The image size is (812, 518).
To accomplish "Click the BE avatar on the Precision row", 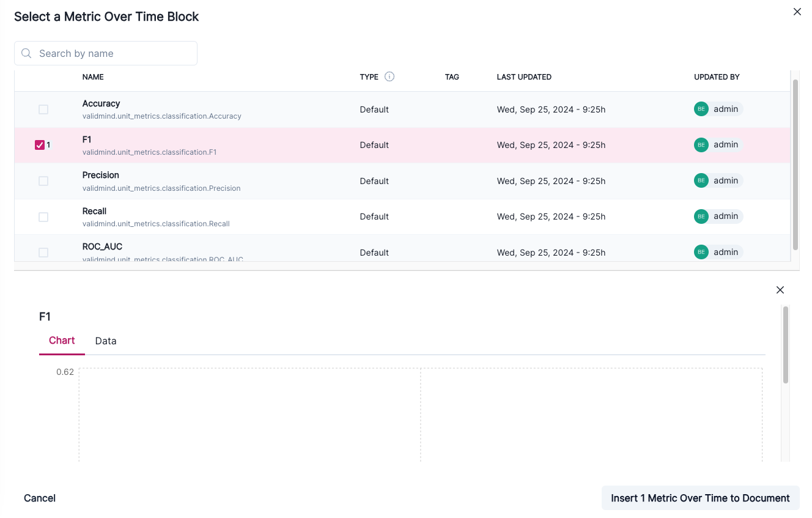I will (701, 180).
